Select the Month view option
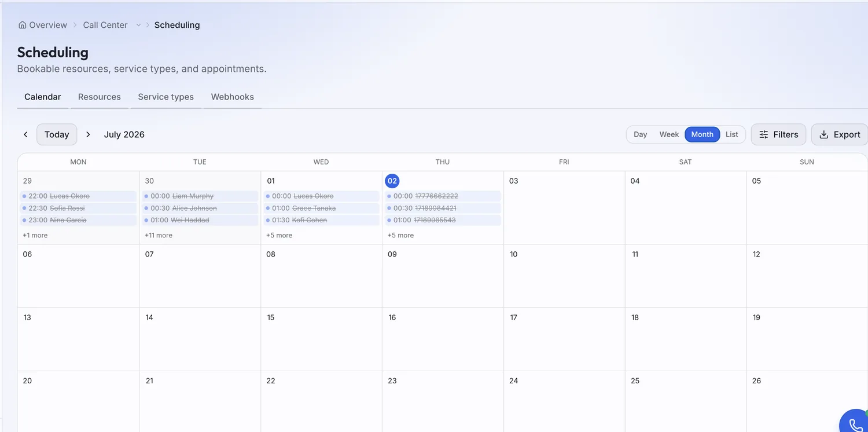This screenshot has width=868, height=432. pos(703,134)
